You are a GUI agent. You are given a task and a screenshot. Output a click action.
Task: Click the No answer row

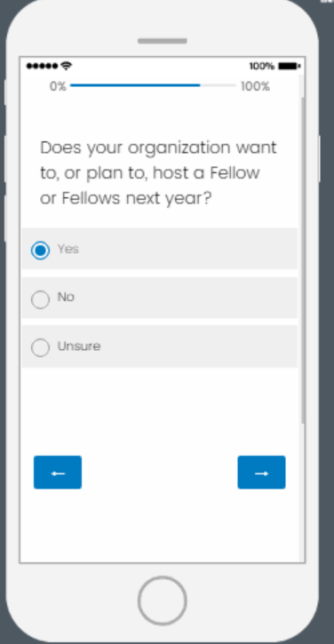[159, 298]
